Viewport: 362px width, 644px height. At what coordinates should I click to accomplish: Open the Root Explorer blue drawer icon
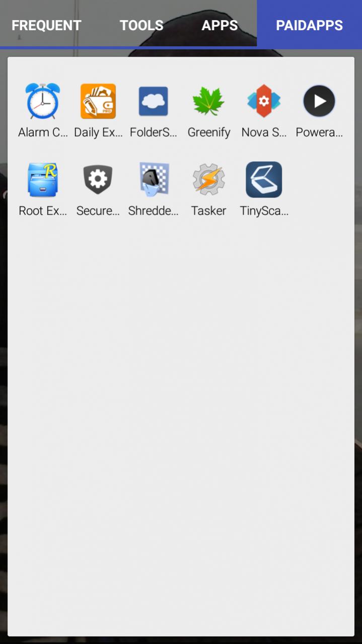pos(43,179)
